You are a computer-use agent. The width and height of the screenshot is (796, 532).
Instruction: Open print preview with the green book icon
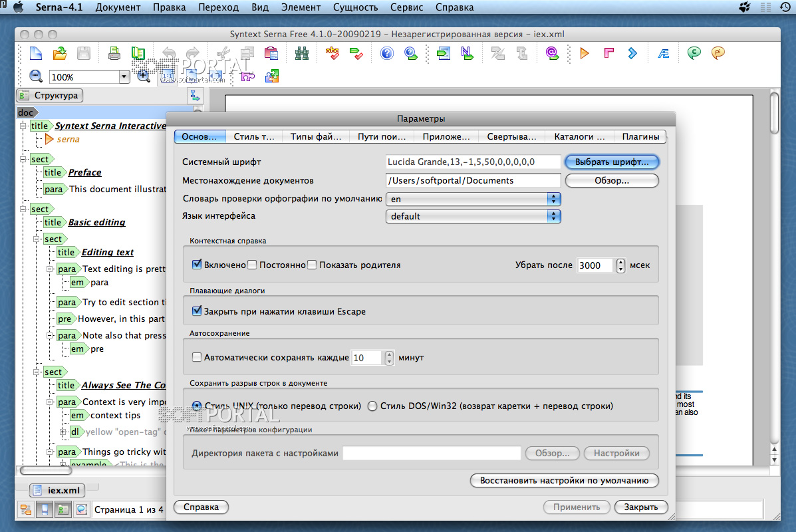(138, 53)
